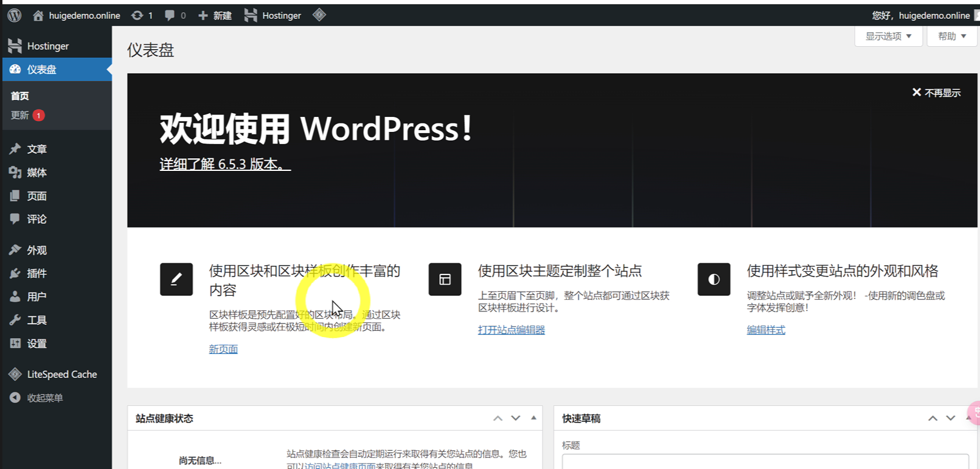
Task: Open the 文章 posts menu
Action: click(x=57, y=149)
